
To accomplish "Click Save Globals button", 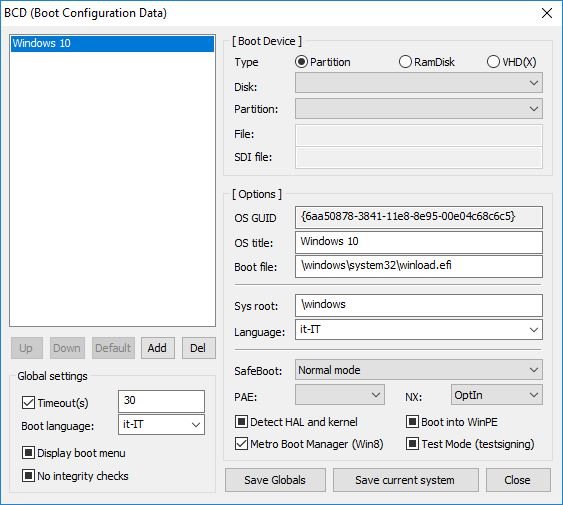I will 275,480.
